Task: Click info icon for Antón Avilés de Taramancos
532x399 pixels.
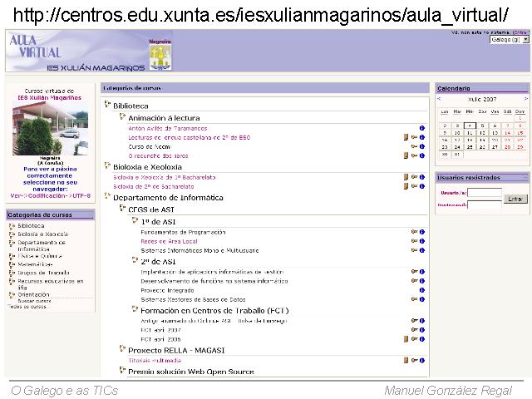Action: coord(422,128)
